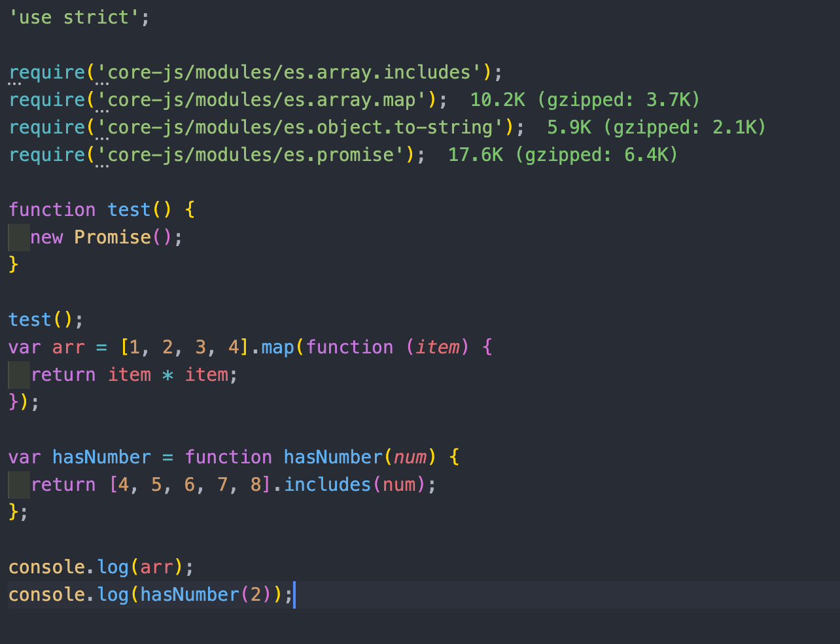Click num inside the includes() parentheses
The image size is (840, 644).
400,484
